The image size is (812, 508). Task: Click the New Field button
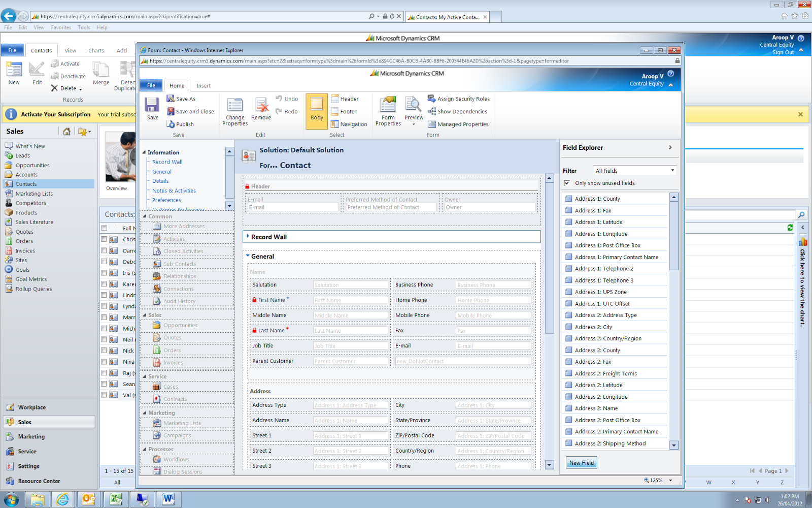pos(581,462)
